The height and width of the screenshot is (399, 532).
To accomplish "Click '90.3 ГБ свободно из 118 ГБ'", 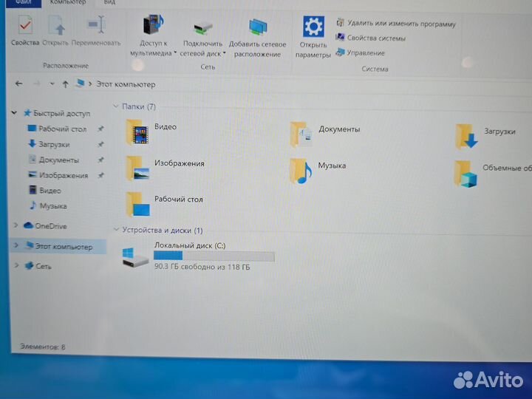I will point(202,267).
